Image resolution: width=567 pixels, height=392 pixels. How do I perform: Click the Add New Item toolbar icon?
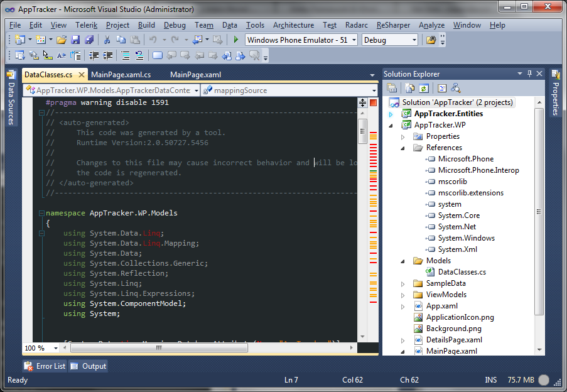click(40, 40)
